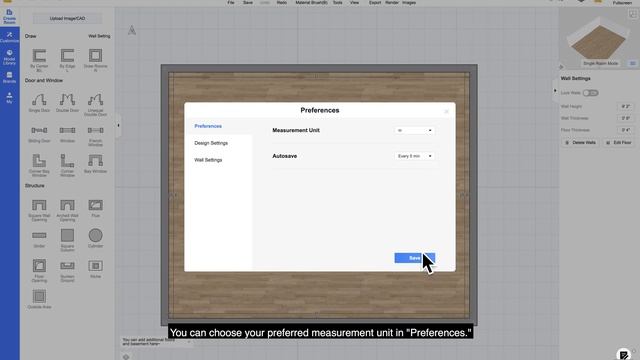
Task: Click the Upload Image/CAD button
Action: coord(67,18)
